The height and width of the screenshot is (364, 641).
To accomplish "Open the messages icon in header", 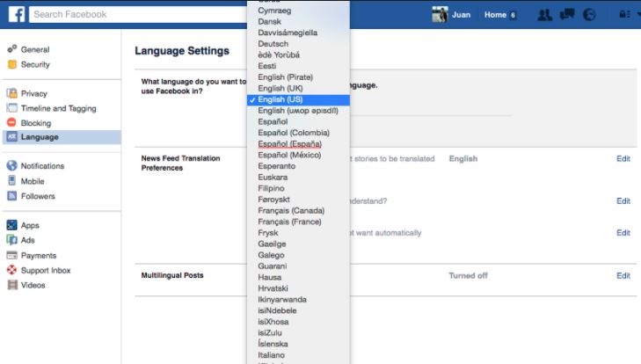I will (566, 15).
